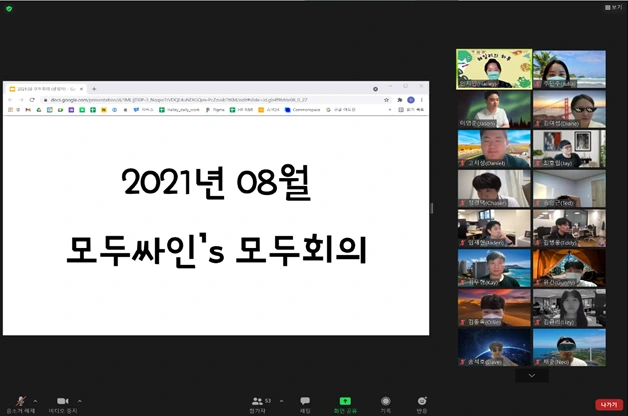Viewport: 628px width, 416px height.
Task: Open the reading list button
Action: click(411, 110)
